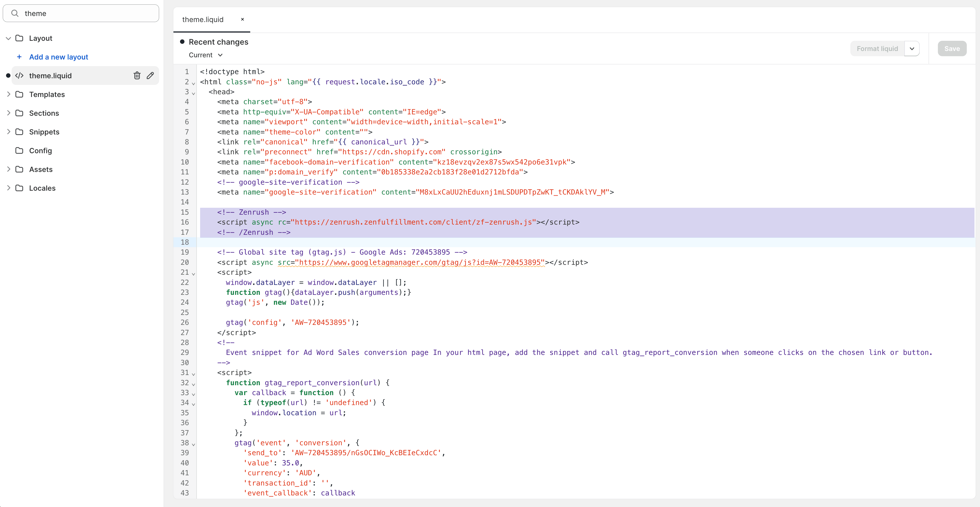Expand the Locales folder chevron
The image size is (980, 507).
point(8,188)
